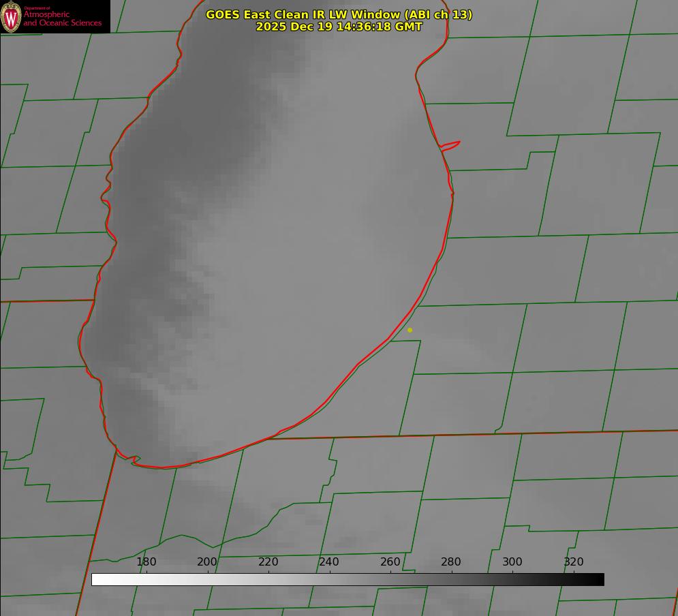Click the 280 label on the colorbar
The image size is (678, 616).
(x=451, y=561)
